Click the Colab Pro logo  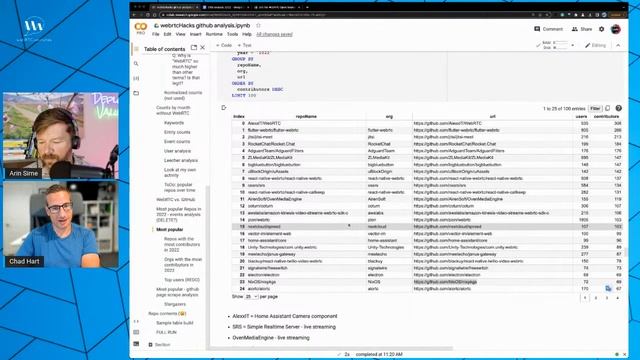140,28
